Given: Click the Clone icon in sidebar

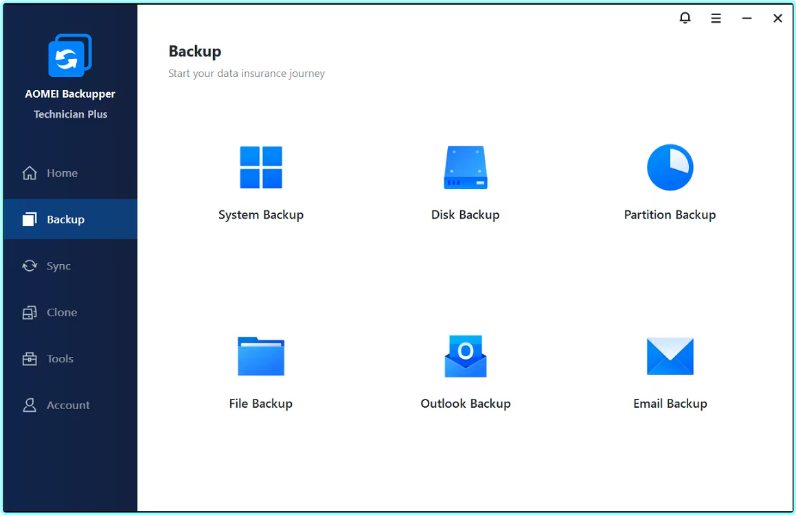Looking at the screenshot, I should coord(29,312).
